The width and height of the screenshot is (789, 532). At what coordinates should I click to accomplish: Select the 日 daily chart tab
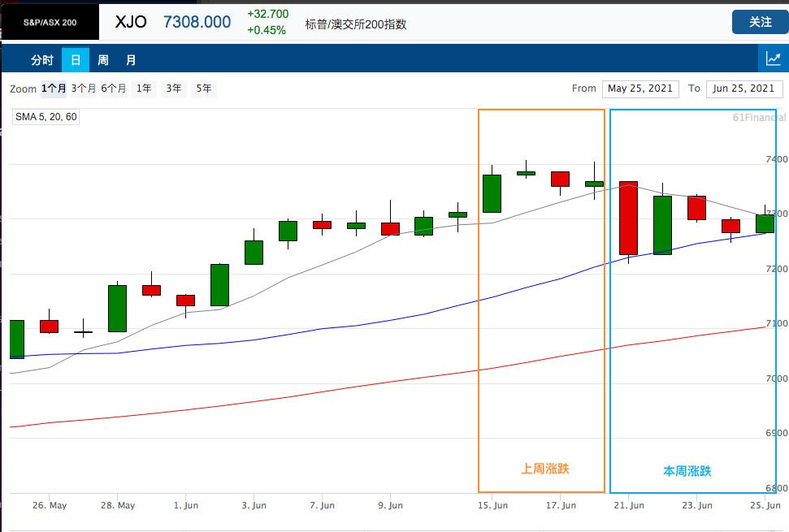click(76, 60)
